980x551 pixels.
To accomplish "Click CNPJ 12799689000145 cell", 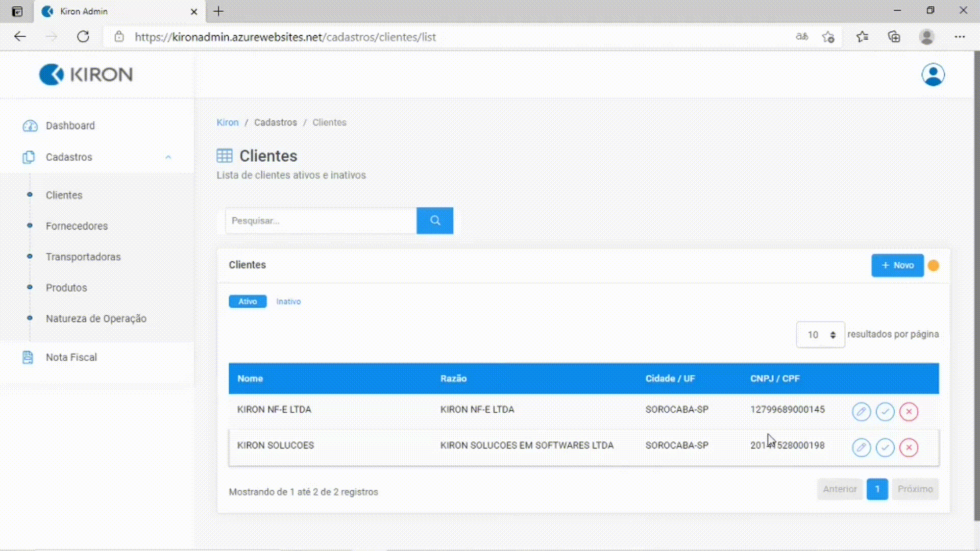I will click(787, 409).
